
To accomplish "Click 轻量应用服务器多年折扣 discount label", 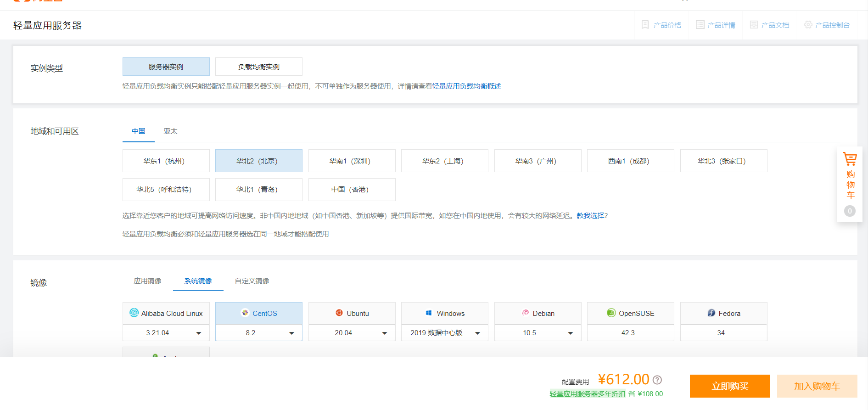I will (588, 394).
